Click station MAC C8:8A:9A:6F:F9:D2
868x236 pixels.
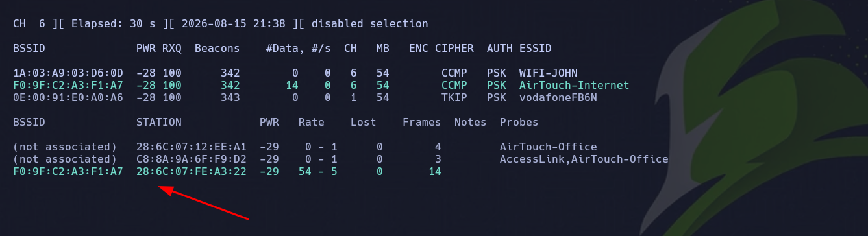point(191,159)
